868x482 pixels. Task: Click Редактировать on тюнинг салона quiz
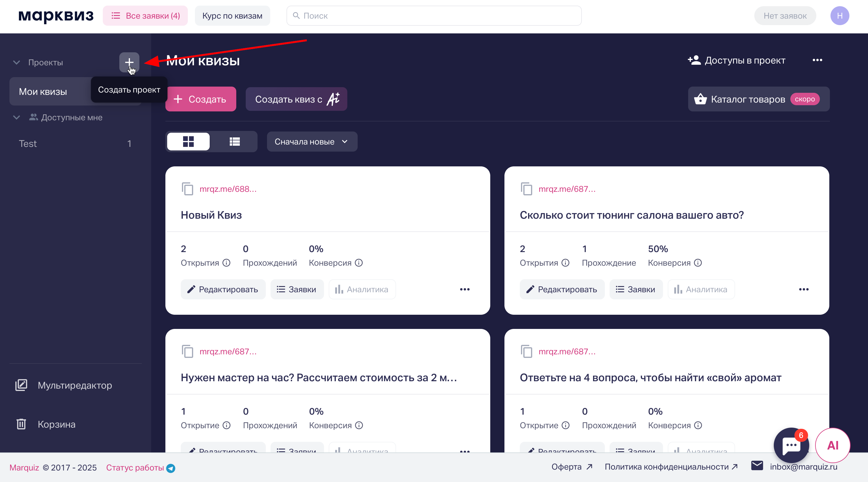tap(562, 289)
